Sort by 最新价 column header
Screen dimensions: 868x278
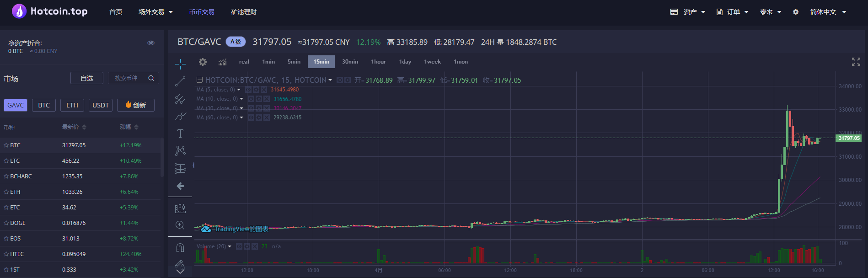click(x=74, y=127)
